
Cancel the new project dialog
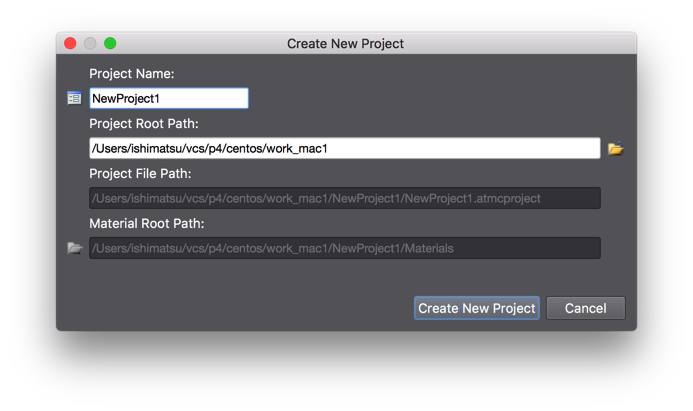pos(586,308)
